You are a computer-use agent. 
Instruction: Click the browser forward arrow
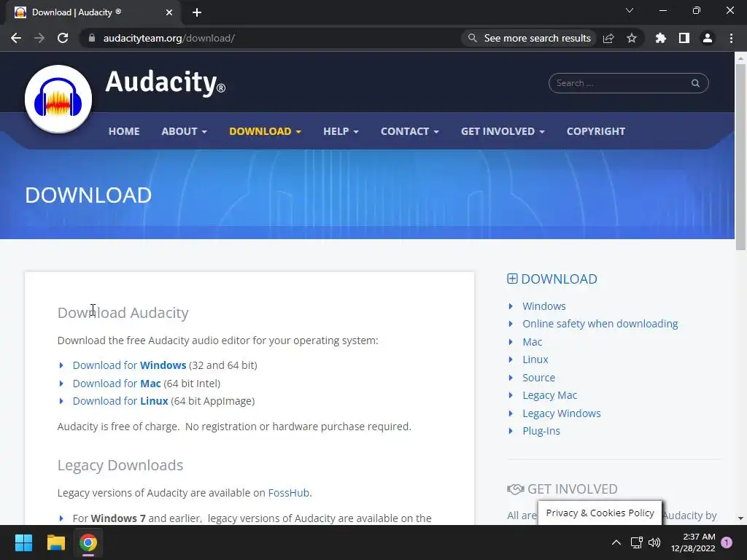click(39, 38)
